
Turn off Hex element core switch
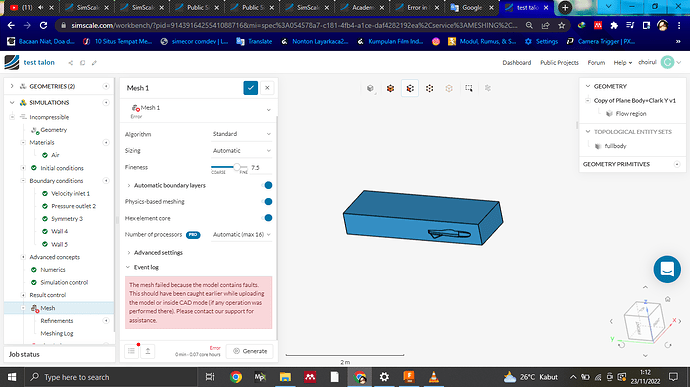pos(267,218)
